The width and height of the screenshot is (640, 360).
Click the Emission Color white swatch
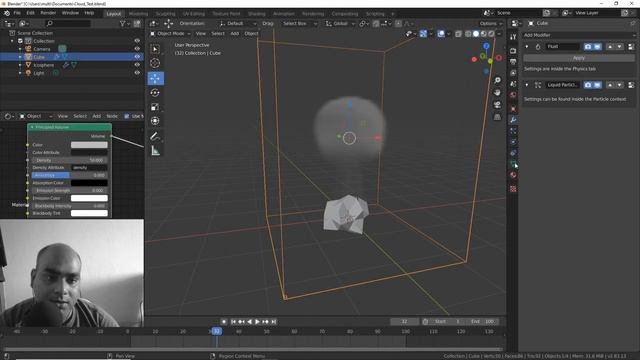click(x=89, y=198)
